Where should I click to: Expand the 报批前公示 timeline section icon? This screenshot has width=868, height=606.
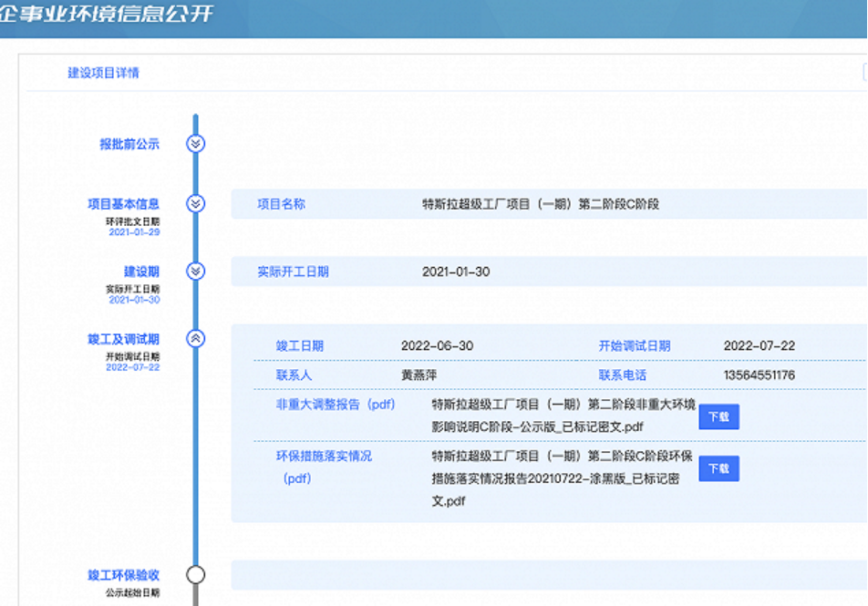(194, 143)
